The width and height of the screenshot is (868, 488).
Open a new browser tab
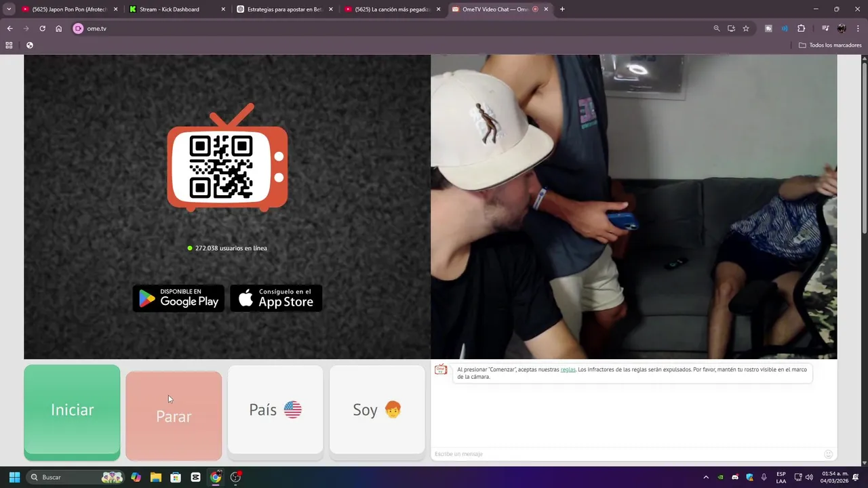[x=562, y=9]
